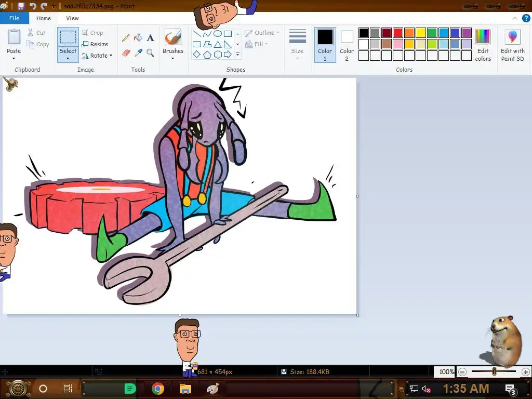Open the Paste dropdown arrow
532x399 pixels.
(x=14, y=59)
